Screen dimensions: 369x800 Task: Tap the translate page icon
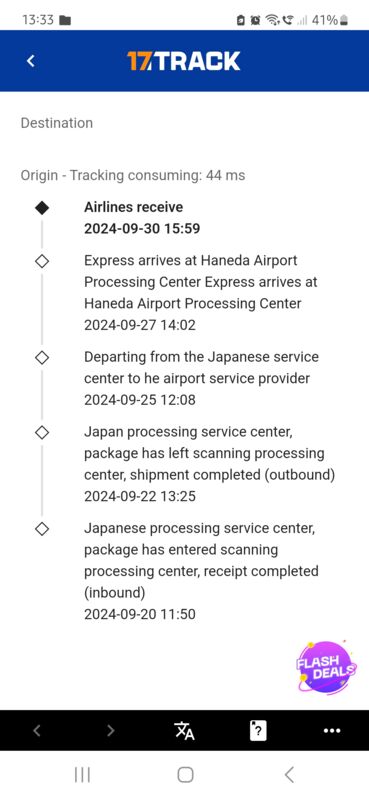coord(184,731)
